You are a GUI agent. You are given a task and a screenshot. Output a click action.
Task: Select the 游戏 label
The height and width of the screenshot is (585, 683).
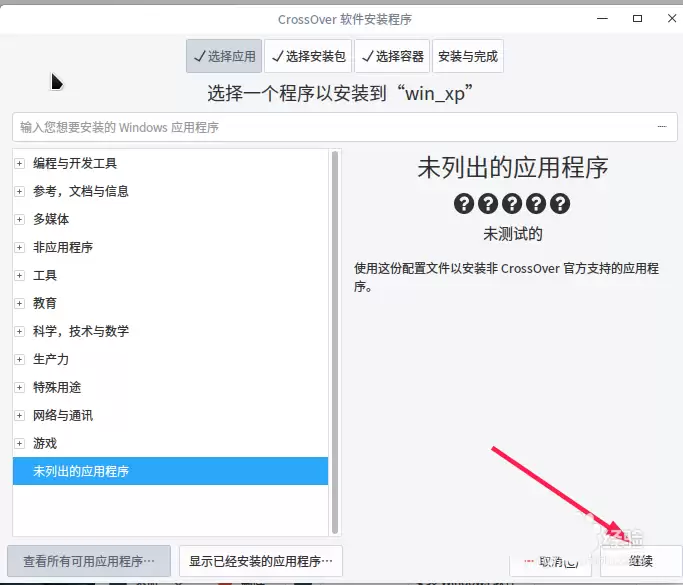point(45,443)
